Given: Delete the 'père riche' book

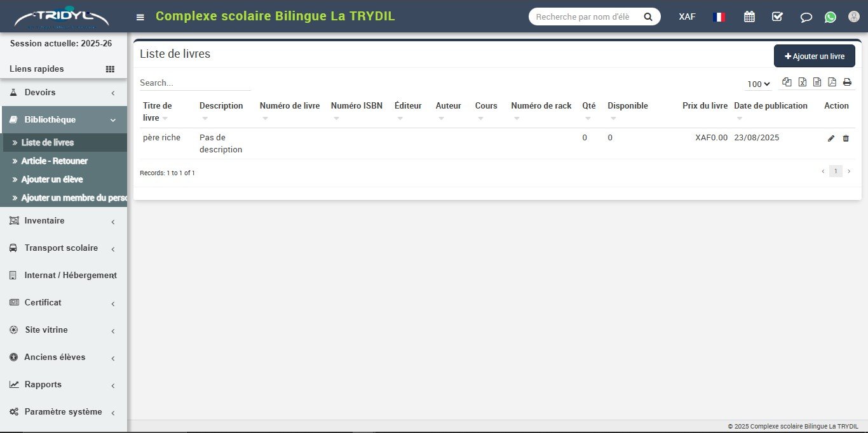Looking at the screenshot, I should [846, 138].
